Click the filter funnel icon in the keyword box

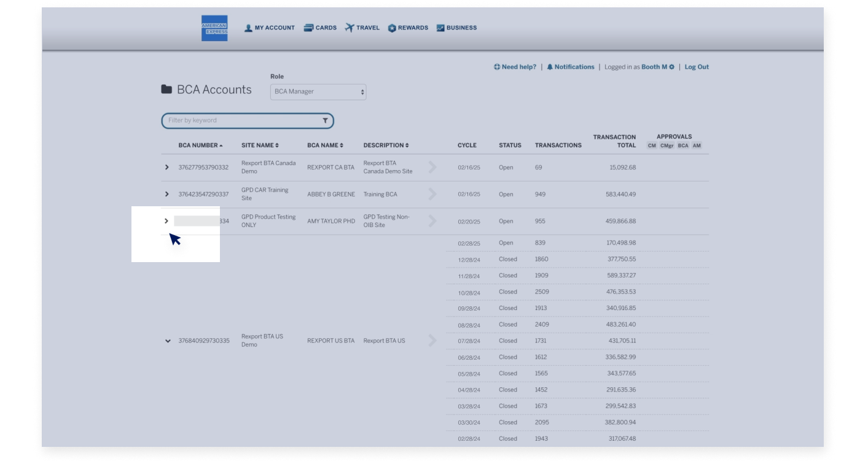[x=324, y=120]
